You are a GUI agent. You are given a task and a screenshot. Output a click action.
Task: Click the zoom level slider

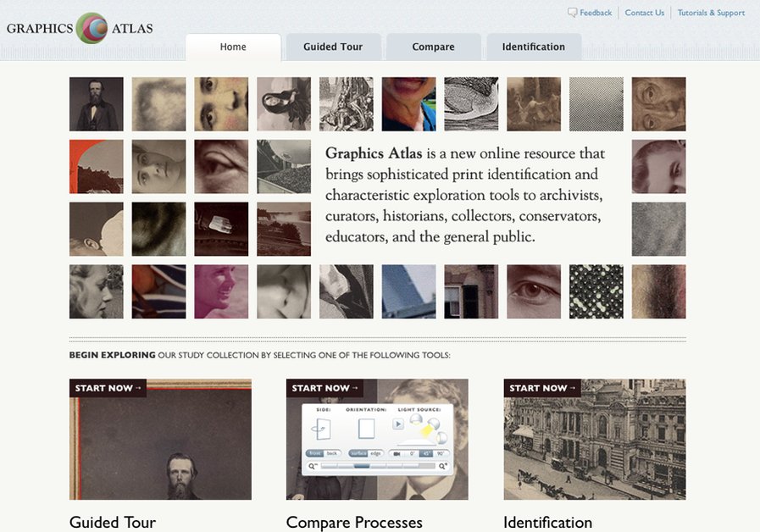[362, 466]
